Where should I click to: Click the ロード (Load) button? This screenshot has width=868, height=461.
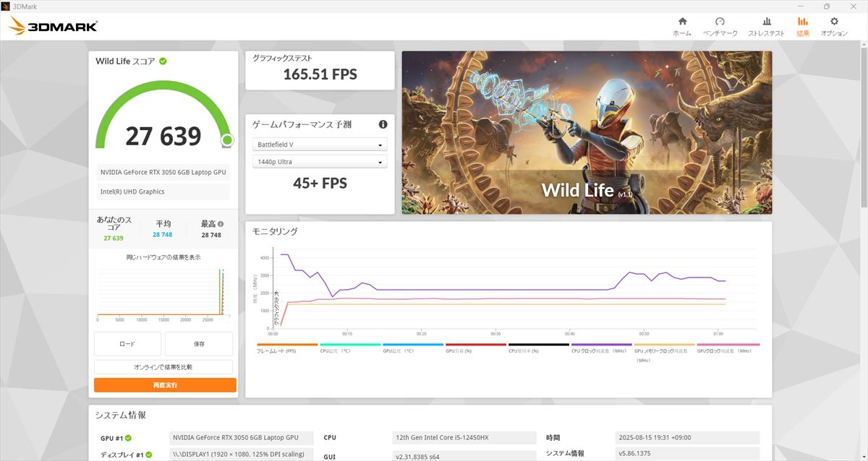tap(127, 344)
